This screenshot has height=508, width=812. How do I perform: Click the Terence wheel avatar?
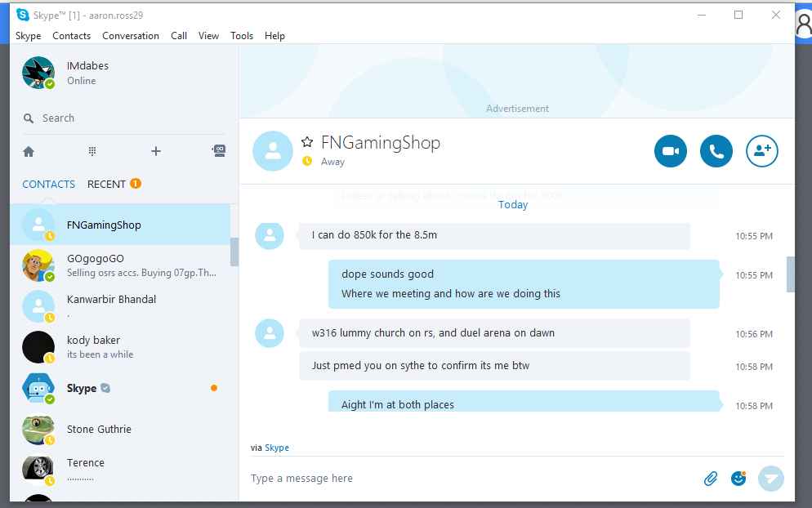(38, 470)
